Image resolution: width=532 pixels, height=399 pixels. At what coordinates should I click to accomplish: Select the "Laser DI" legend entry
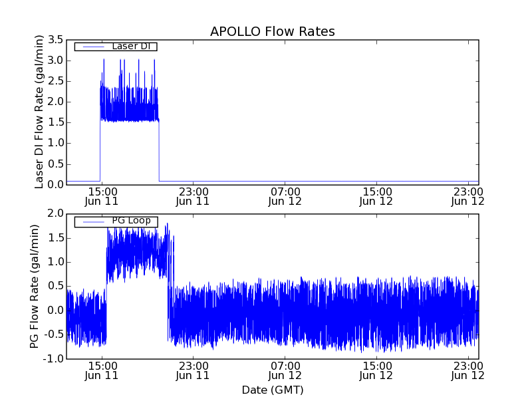130,47
